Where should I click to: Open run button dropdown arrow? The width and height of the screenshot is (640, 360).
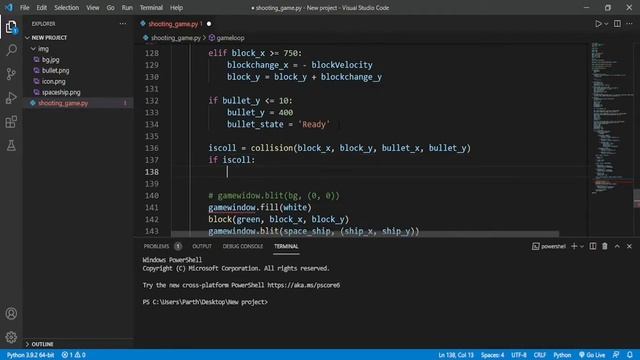pos(606,24)
